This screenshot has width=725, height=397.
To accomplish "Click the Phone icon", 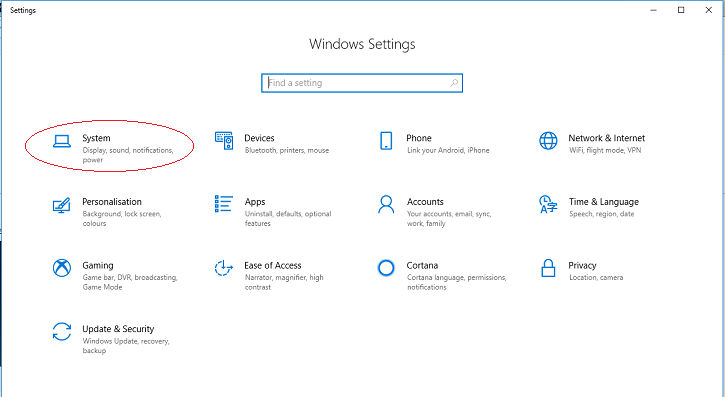I will [386, 140].
